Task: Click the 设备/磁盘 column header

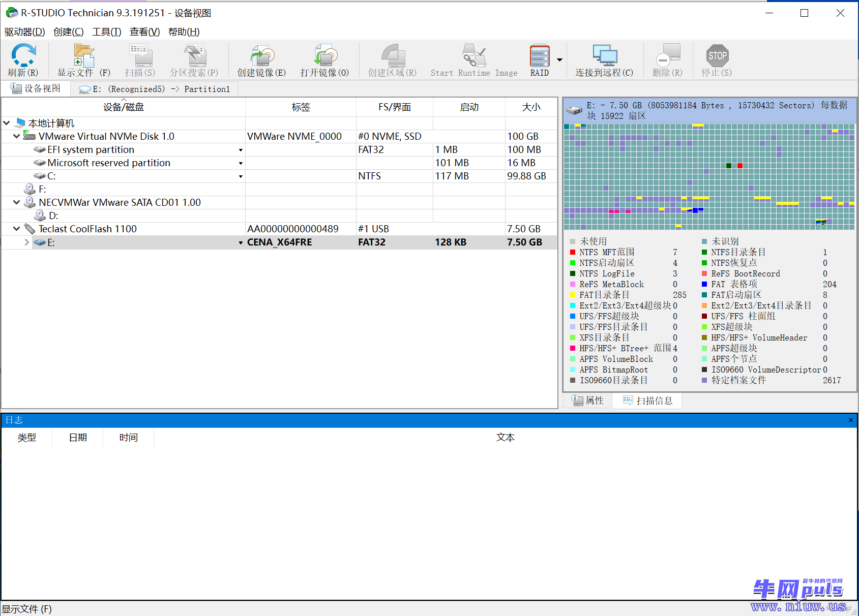Action: point(124,107)
